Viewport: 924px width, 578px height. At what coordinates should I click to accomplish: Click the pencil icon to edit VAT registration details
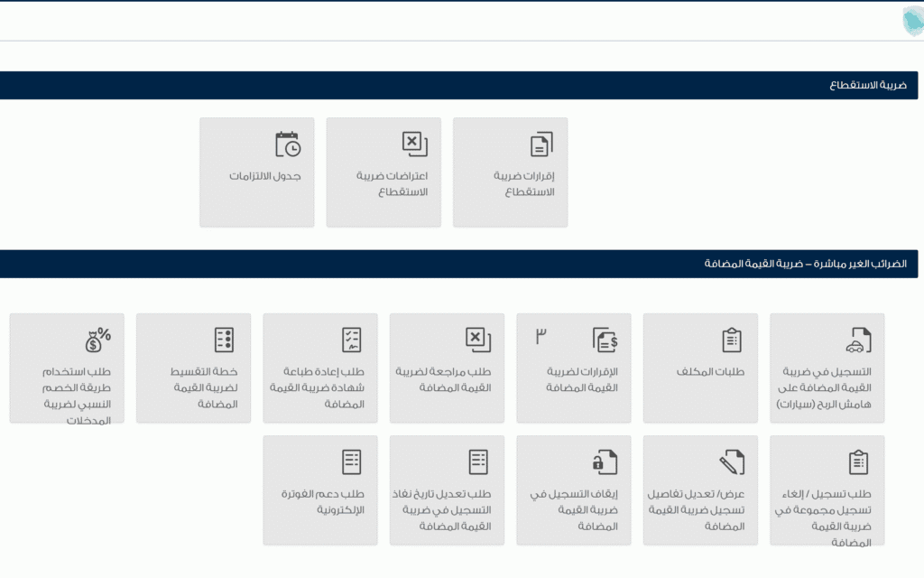[x=732, y=462]
